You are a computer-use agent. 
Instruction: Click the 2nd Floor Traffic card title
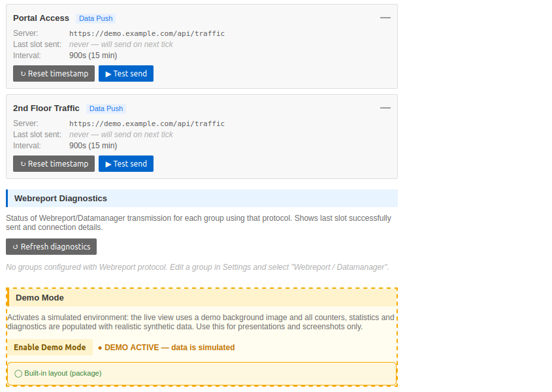(46, 108)
